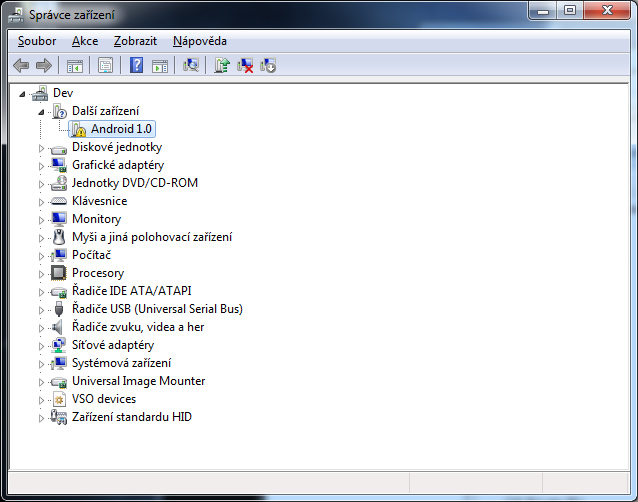Collapse the Další zařízení category
Screen dimensions: 638x502
[41, 112]
